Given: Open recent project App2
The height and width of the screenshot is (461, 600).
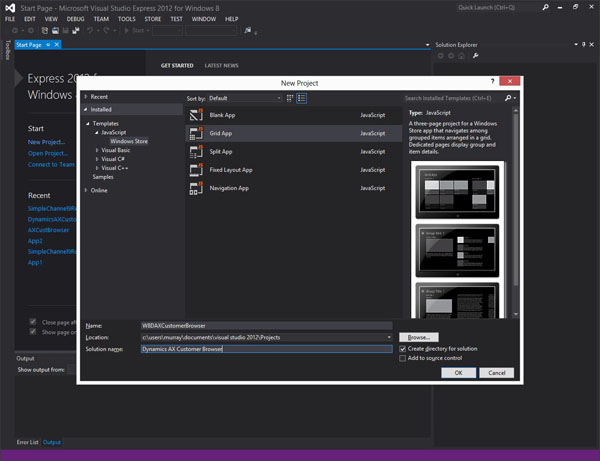Looking at the screenshot, I should pos(35,241).
